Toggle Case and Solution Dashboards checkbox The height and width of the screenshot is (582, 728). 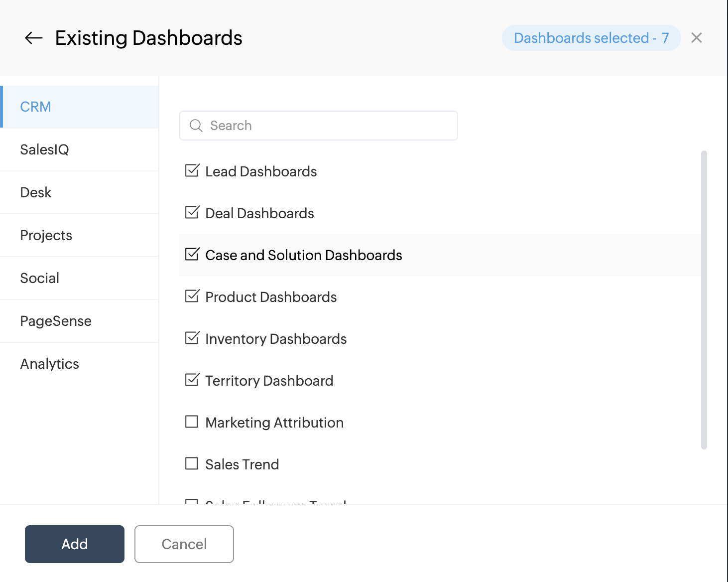coord(192,255)
